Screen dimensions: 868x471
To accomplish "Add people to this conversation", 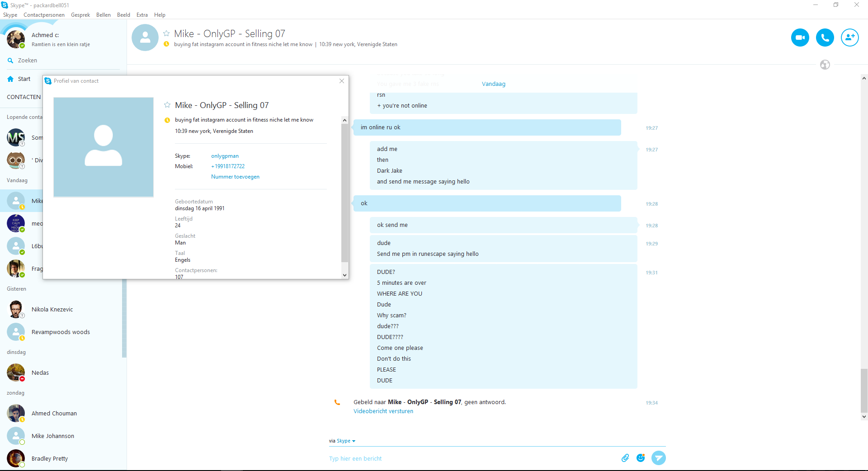I will [x=850, y=38].
